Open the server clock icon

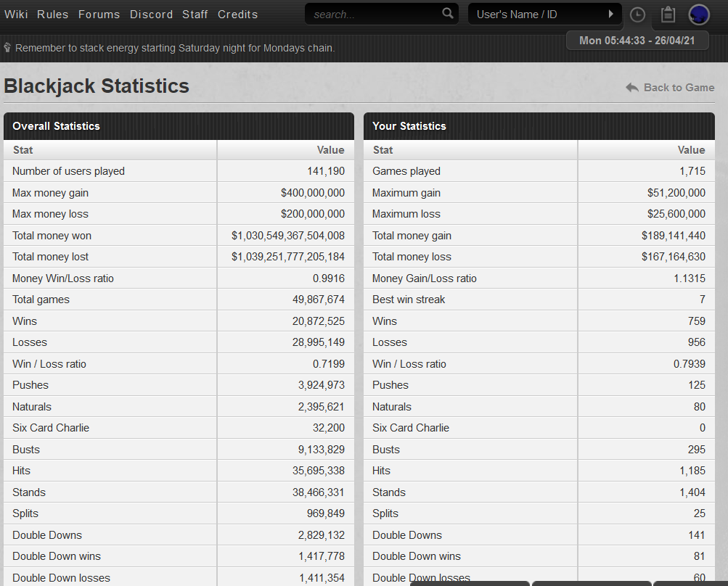pyautogui.click(x=637, y=15)
